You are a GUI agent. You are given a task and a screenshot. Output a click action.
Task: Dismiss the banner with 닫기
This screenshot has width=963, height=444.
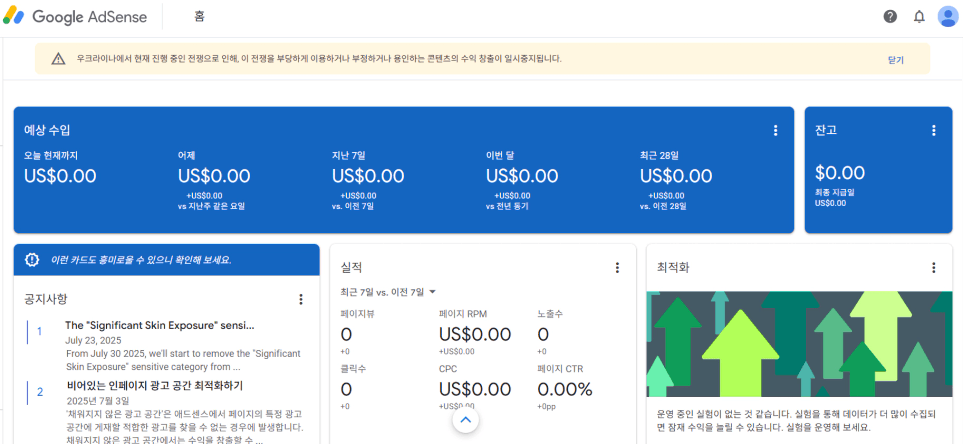click(895, 60)
